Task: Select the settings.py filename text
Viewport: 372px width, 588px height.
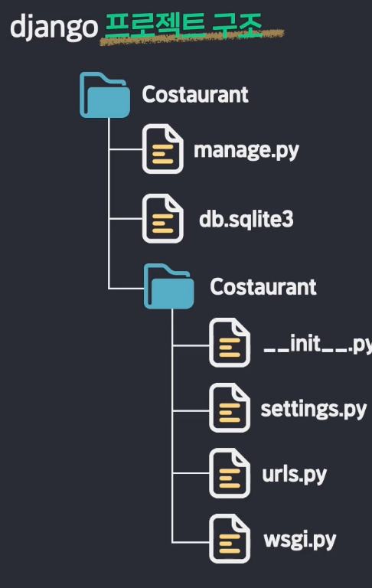Action: coord(314,409)
